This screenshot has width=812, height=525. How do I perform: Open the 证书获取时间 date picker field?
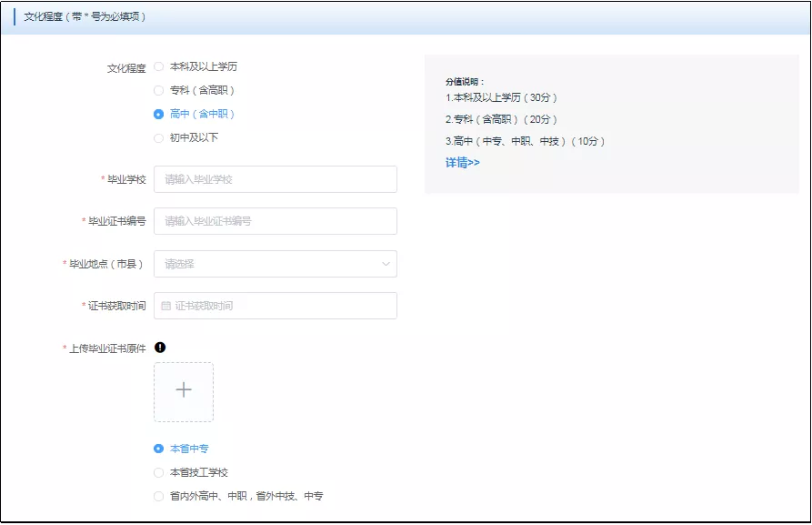pyautogui.click(x=276, y=306)
